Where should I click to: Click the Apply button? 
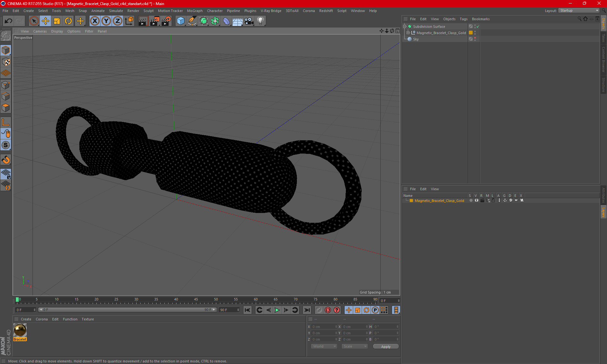(386, 346)
